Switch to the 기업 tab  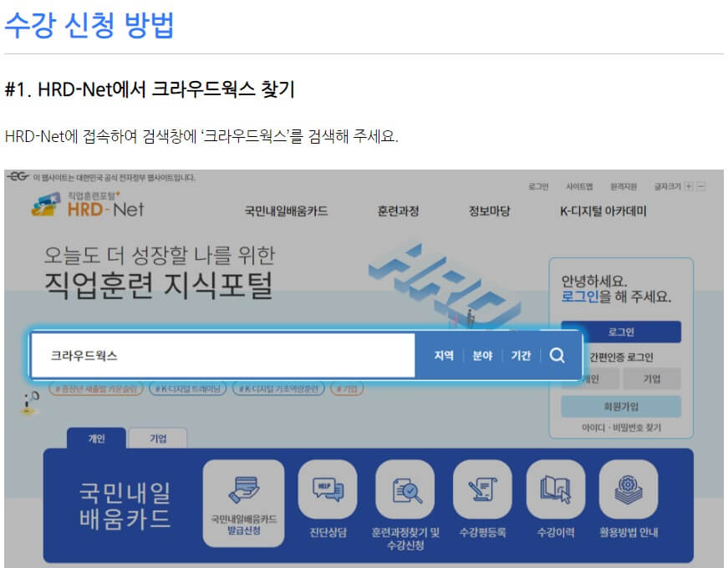[x=159, y=439]
